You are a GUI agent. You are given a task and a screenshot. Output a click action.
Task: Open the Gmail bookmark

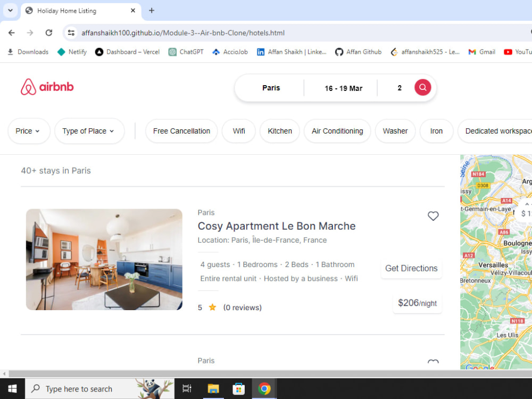pos(482,52)
